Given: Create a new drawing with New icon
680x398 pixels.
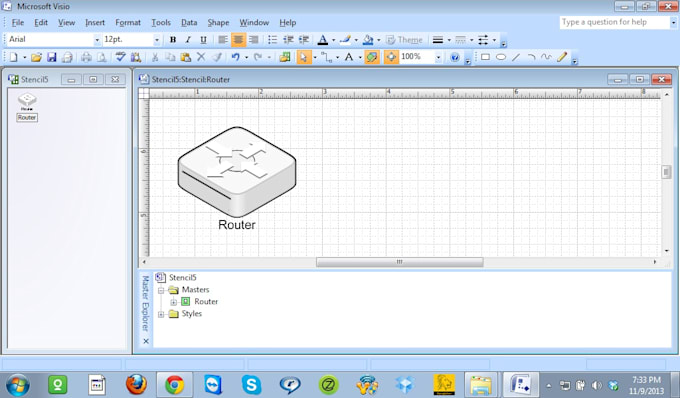Looking at the screenshot, I should coord(13,57).
